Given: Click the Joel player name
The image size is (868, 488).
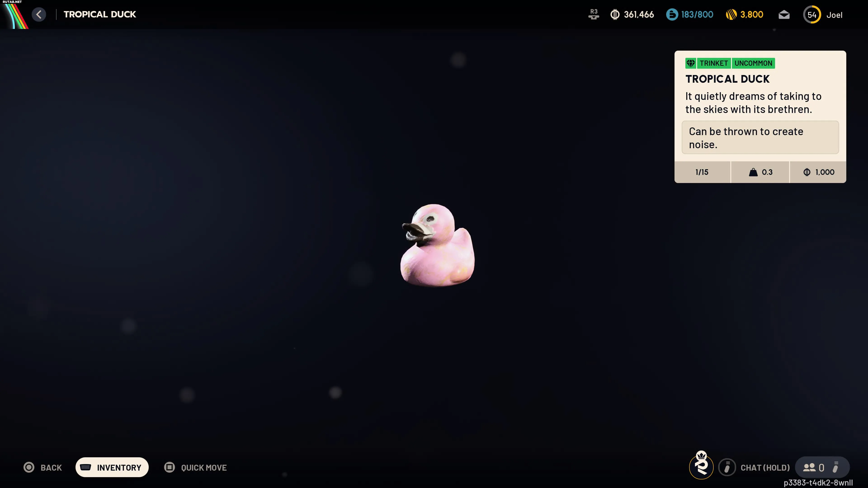Looking at the screenshot, I should [834, 15].
